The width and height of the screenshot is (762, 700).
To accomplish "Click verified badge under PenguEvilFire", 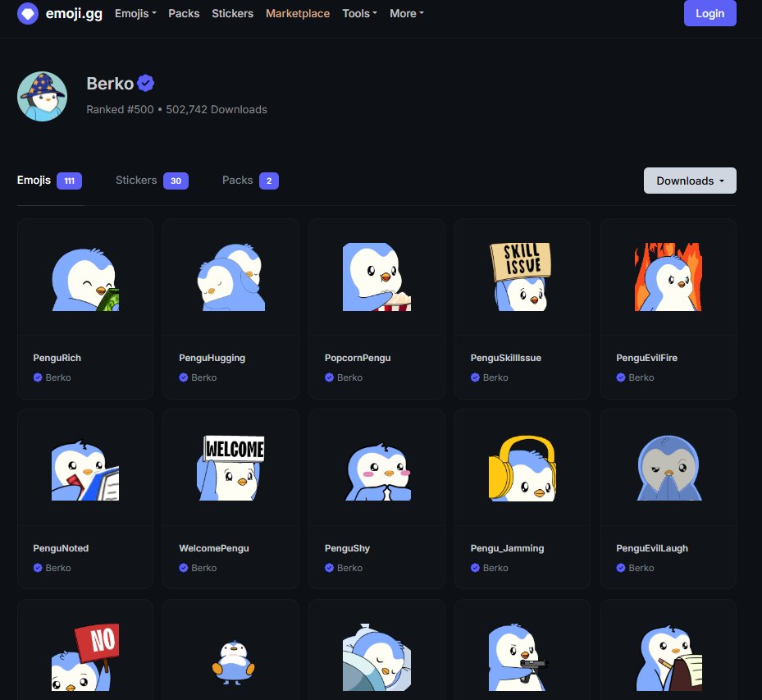I will 621,377.
